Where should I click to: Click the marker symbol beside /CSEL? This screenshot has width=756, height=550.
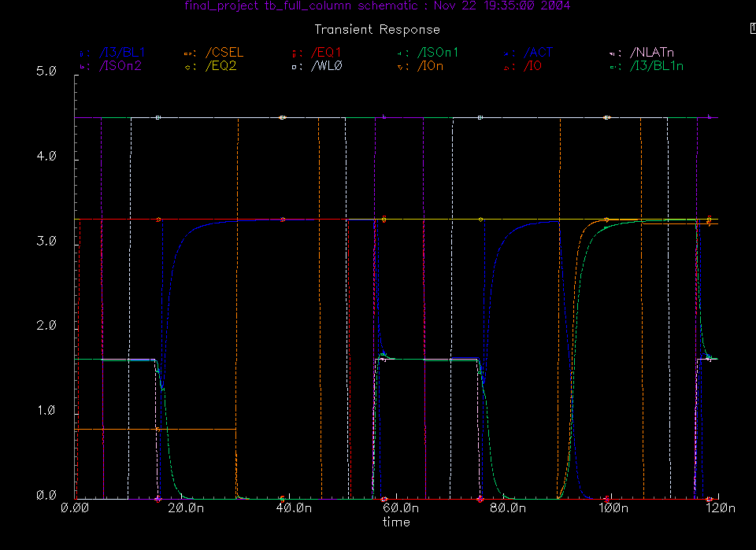(x=189, y=54)
